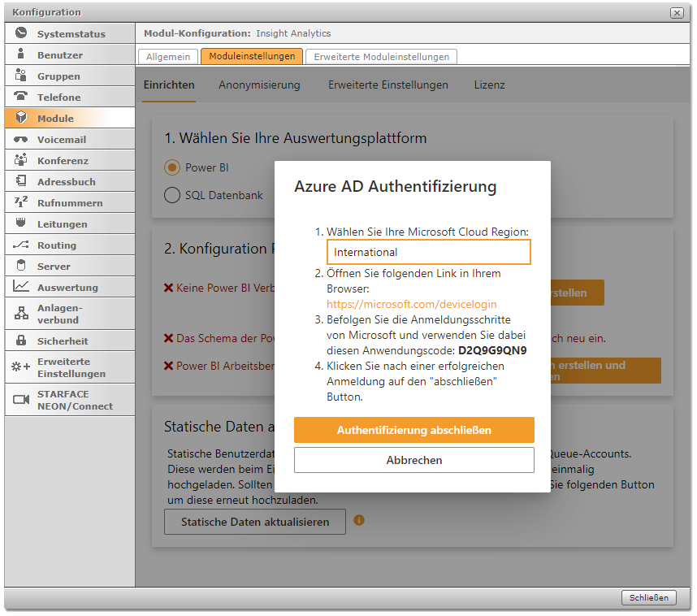Click Authentifizierung abschließen button

413,430
